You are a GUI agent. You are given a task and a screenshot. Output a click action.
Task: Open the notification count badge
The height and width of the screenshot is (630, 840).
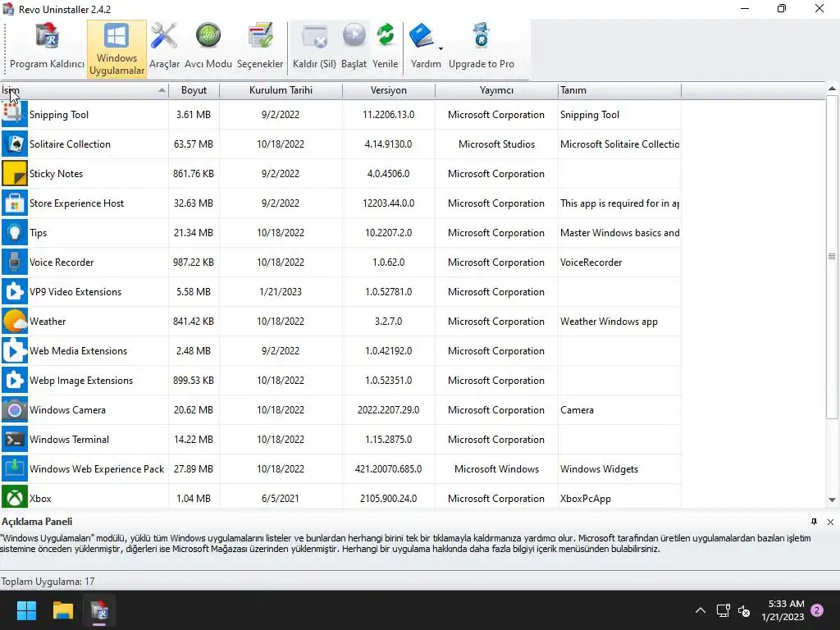pos(817,609)
